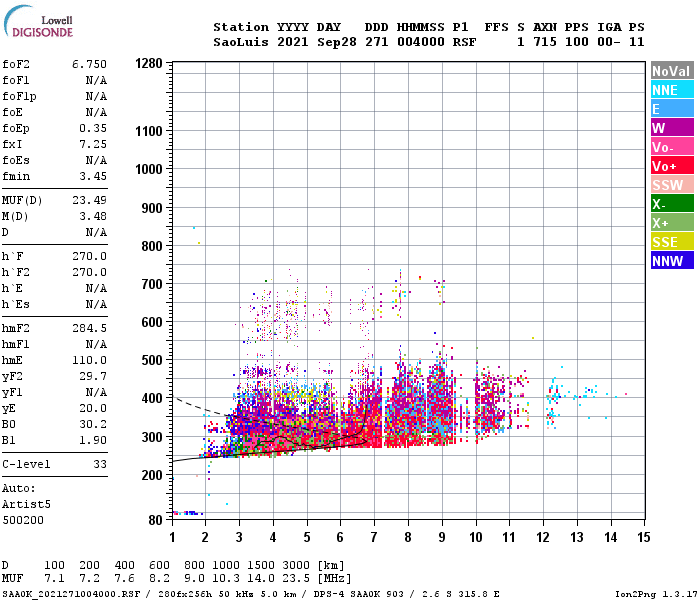Select the NNE legend color swatch
This screenshot has height=600, width=700.
pos(672,90)
